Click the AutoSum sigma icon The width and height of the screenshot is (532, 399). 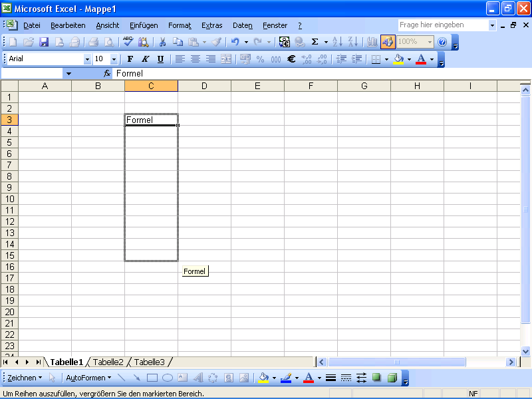[x=315, y=42]
